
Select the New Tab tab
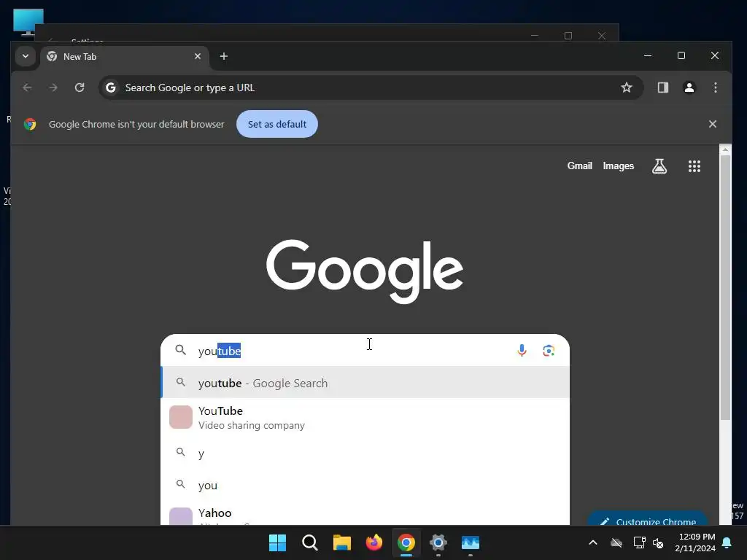click(x=125, y=57)
